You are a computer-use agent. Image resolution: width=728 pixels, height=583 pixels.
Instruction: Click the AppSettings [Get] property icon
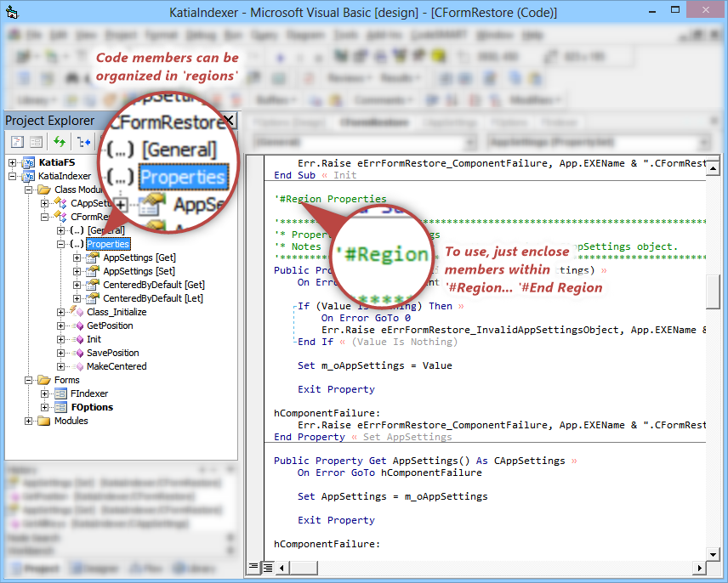tap(93, 257)
